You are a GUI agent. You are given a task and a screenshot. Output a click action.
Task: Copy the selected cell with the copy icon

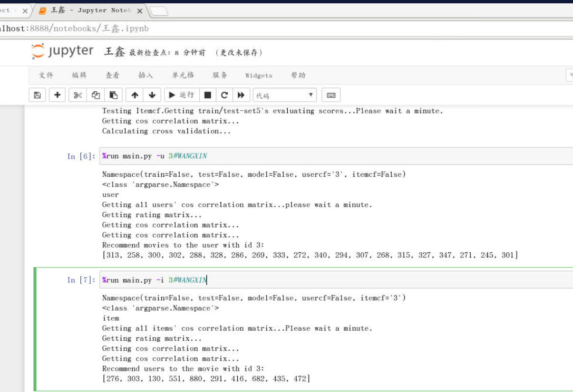[x=95, y=95]
